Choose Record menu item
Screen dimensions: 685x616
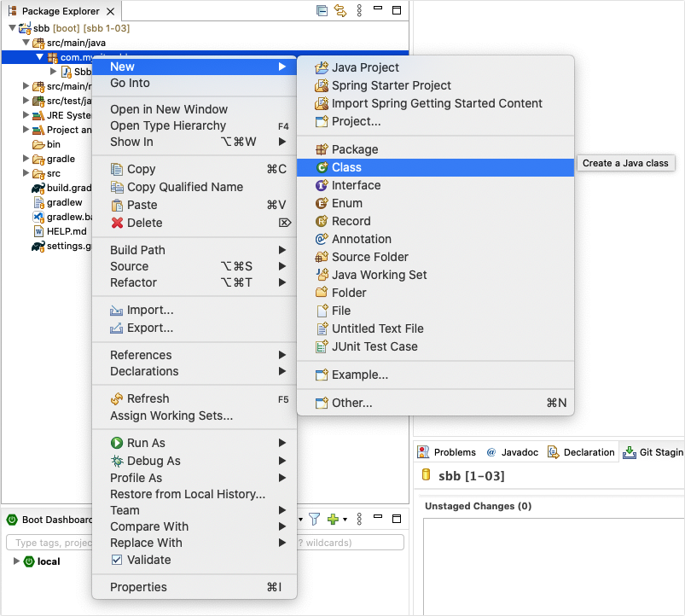coord(435,221)
